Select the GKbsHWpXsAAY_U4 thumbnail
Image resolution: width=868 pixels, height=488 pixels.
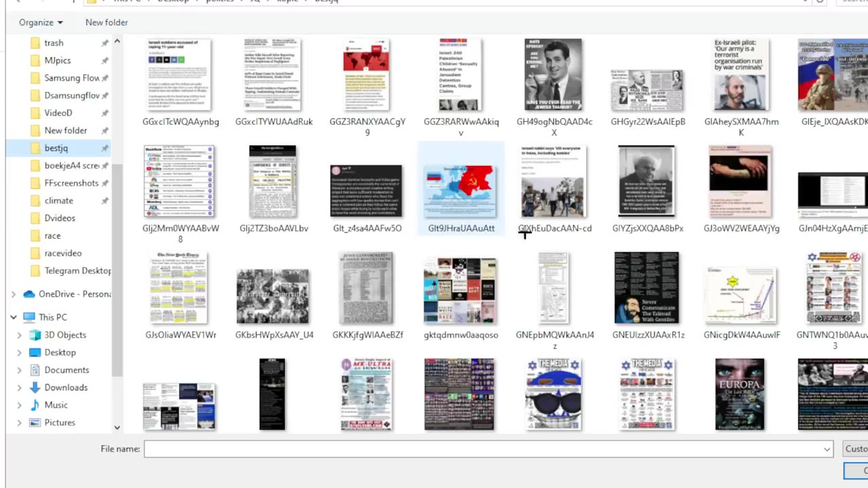point(273,296)
